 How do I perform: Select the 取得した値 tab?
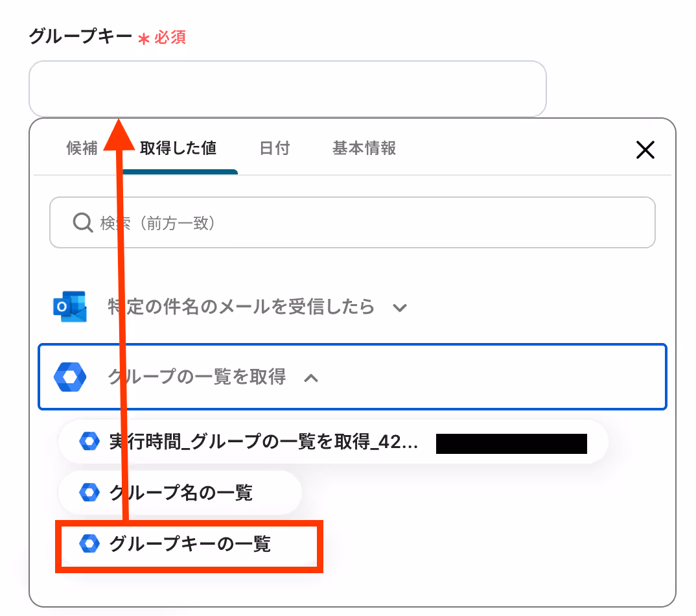tap(178, 148)
